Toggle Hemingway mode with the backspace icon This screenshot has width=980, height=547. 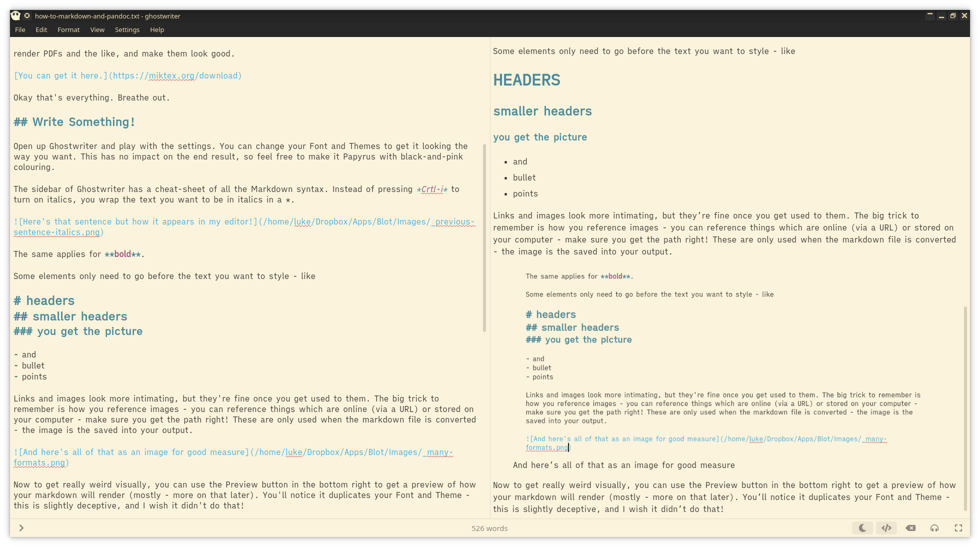pos(910,528)
